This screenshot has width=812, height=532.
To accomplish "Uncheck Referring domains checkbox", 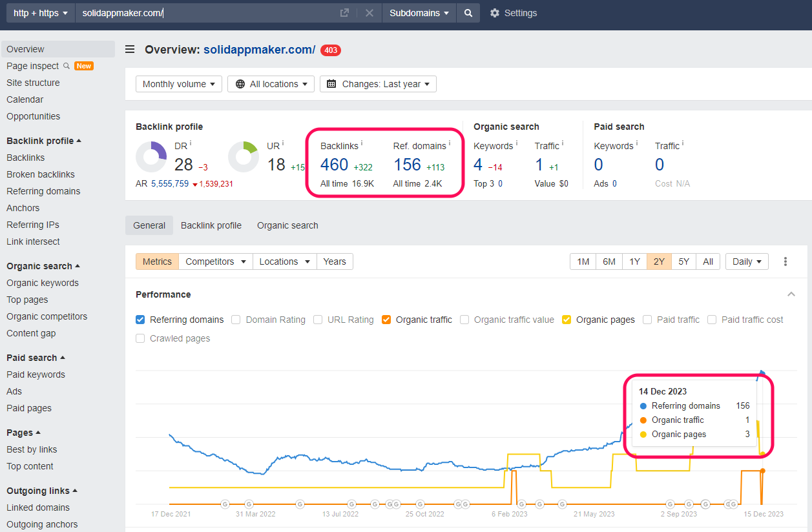I will click(140, 320).
